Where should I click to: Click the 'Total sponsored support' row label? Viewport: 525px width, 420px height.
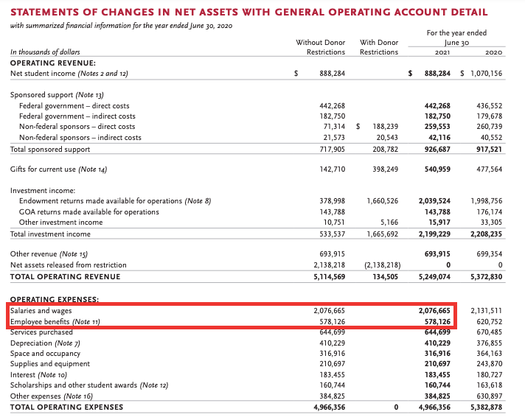[50, 150]
